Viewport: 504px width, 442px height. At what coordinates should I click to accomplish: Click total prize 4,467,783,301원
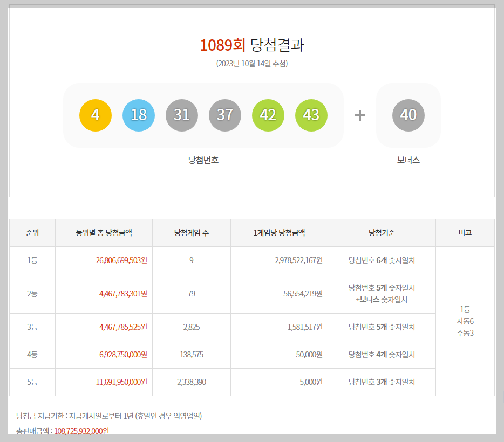tap(123, 294)
